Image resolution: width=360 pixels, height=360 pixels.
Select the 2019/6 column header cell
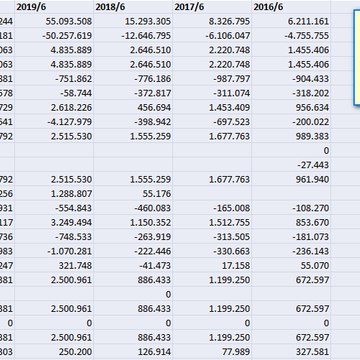54,7
